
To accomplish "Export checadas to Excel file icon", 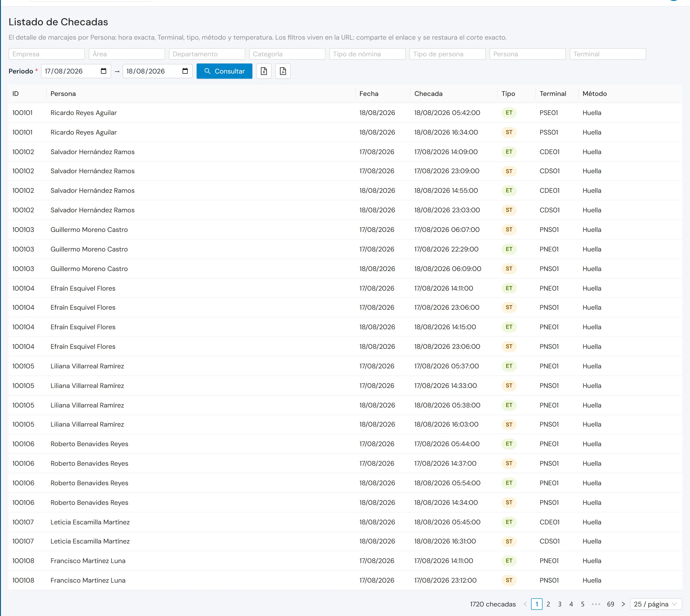I will coord(264,71).
